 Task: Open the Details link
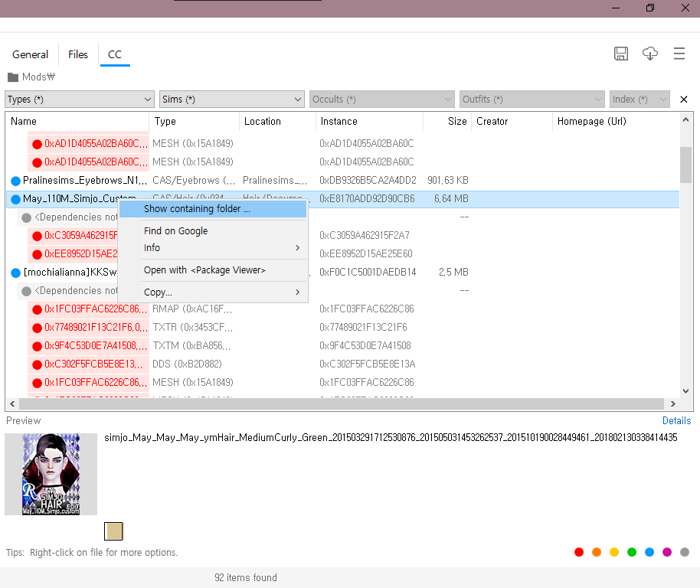(x=676, y=420)
